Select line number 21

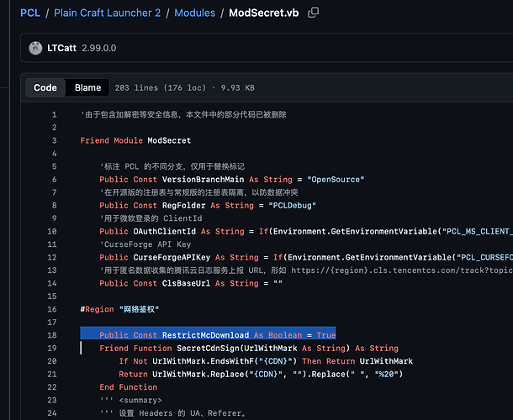51,375
